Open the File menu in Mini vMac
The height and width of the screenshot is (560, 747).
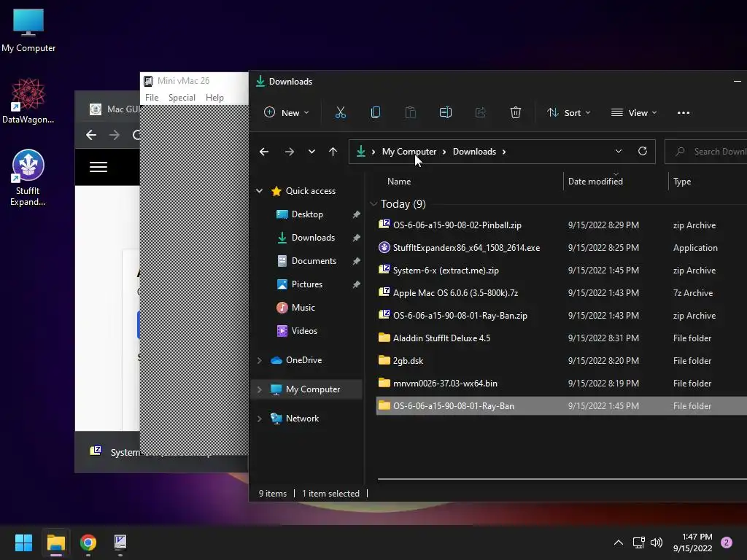click(x=152, y=97)
